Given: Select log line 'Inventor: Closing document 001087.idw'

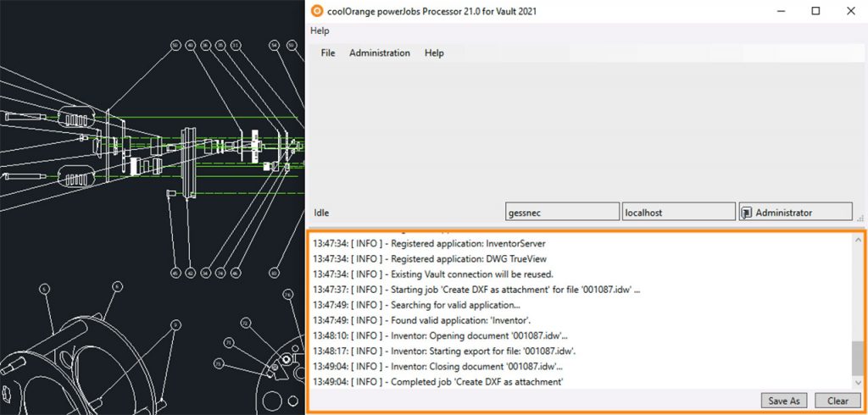Looking at the screenshot, I should [438, 367].
